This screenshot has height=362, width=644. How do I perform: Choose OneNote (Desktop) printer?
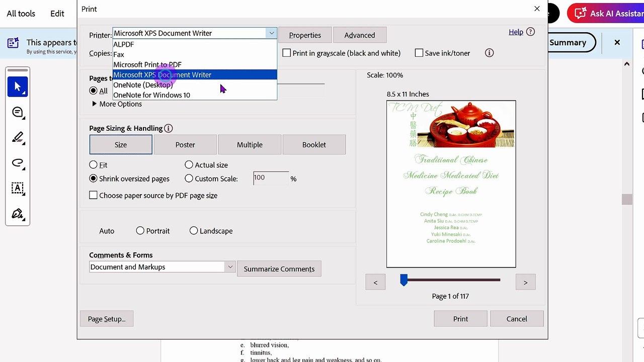point(195,84)
